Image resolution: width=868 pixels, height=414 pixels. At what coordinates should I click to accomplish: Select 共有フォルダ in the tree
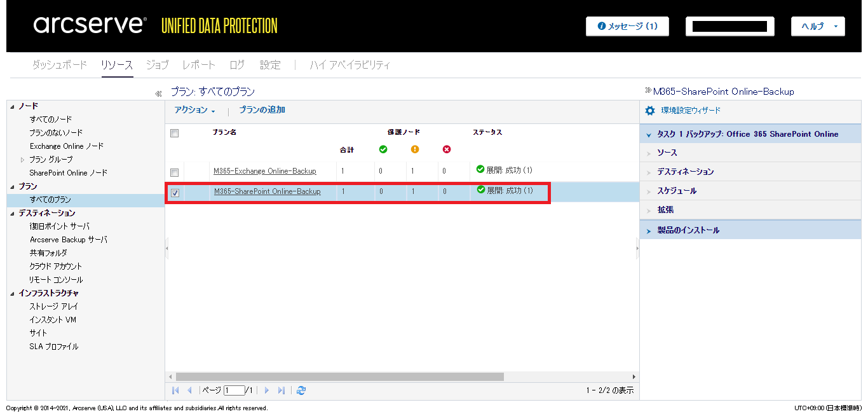(x=48, y=253)
